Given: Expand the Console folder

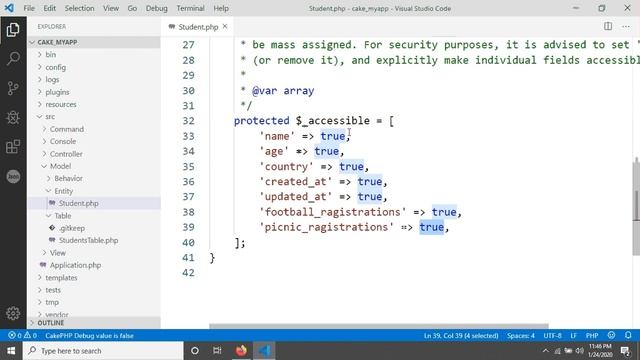Looking at the screenshot, I should pos(94,141).
